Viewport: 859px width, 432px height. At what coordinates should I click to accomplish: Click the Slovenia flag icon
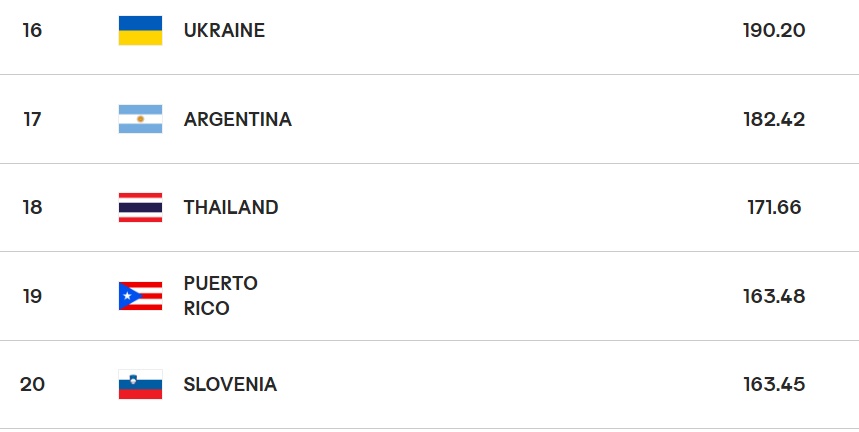[140, 384]
